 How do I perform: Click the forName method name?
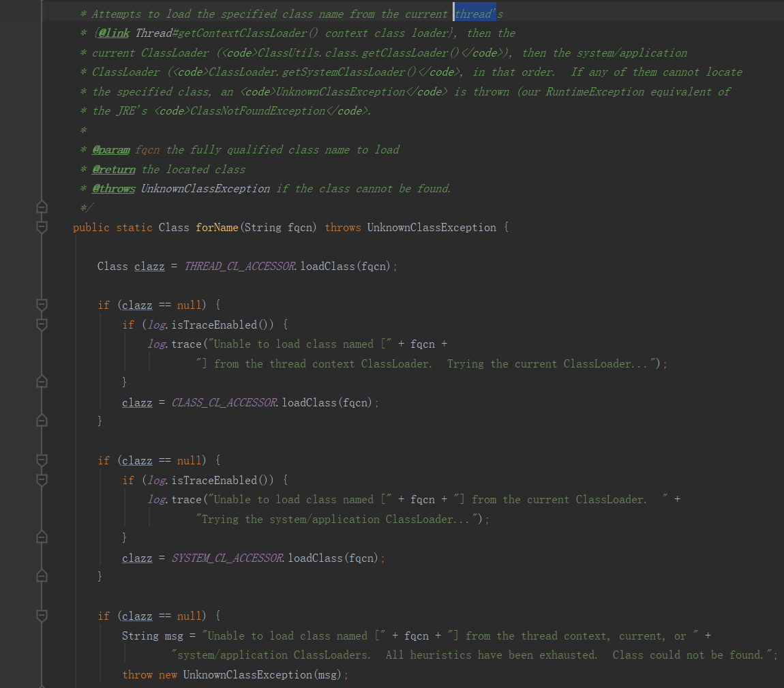(217, 227)
